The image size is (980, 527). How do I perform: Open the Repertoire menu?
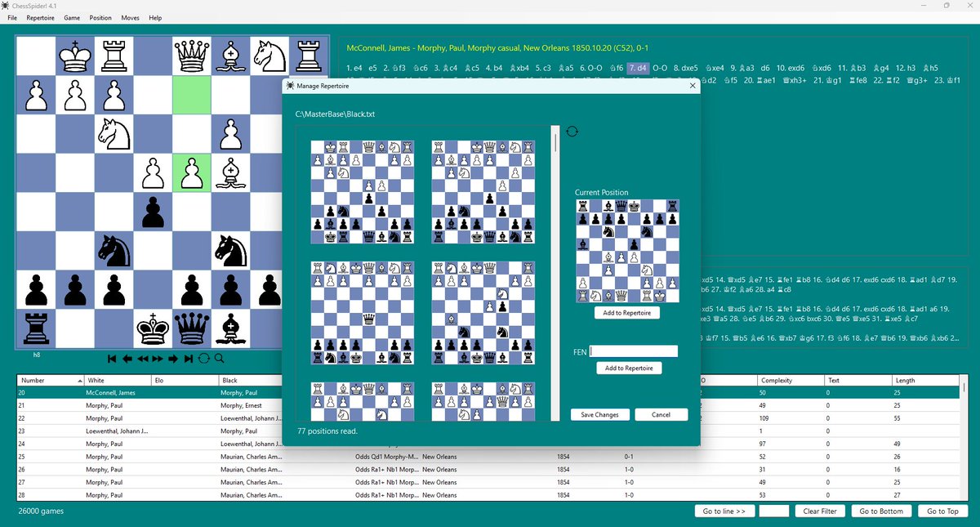[x=41, y=18]
